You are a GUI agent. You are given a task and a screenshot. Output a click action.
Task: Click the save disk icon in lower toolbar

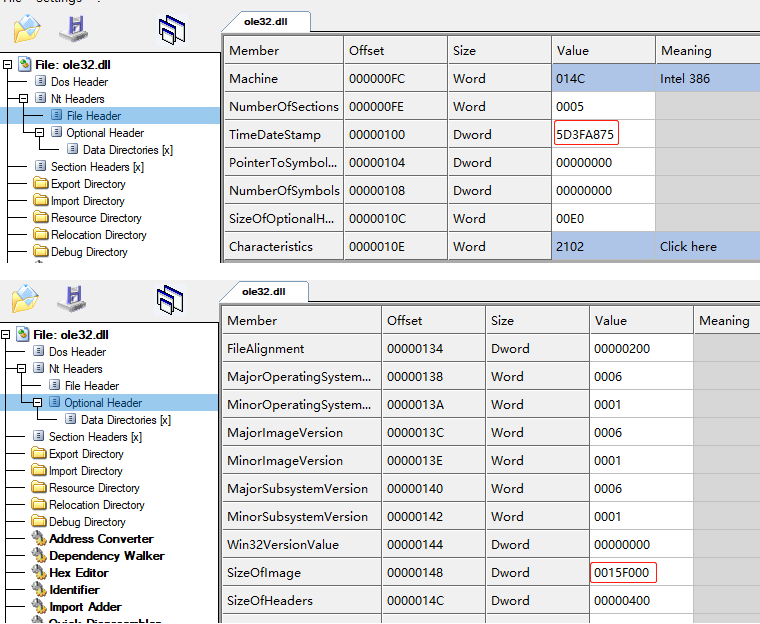[x=72, y=299]
